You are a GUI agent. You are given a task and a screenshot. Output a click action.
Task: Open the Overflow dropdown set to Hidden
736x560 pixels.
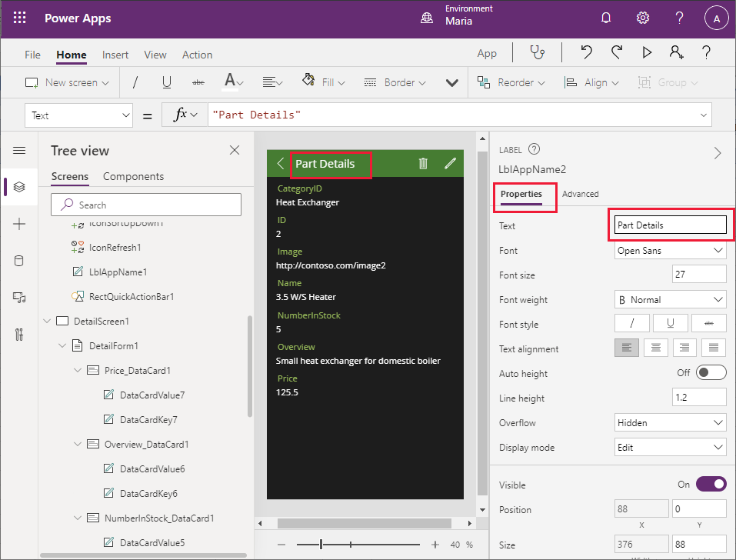(x=670, y=423)
